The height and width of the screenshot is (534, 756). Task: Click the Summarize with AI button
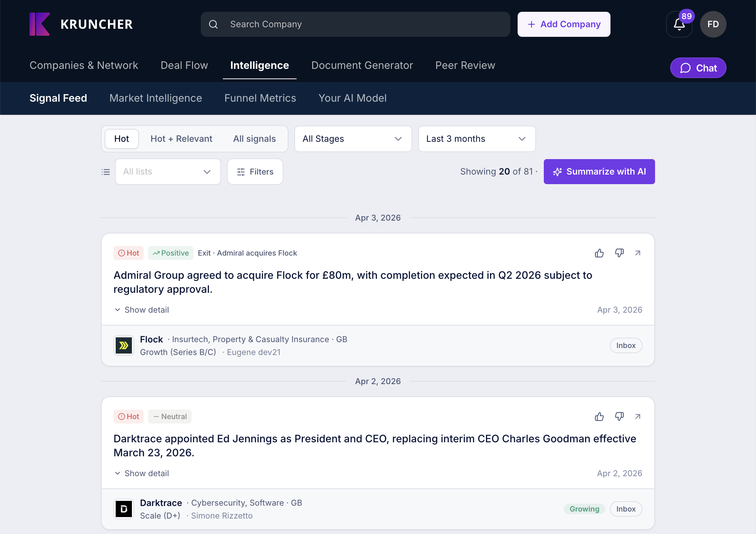[599, 172]
